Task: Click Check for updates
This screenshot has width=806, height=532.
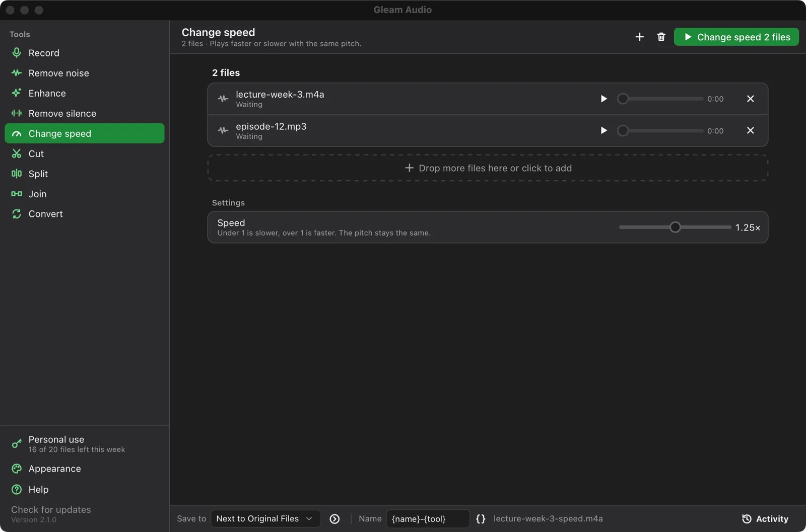Action: tap(51, 510)
